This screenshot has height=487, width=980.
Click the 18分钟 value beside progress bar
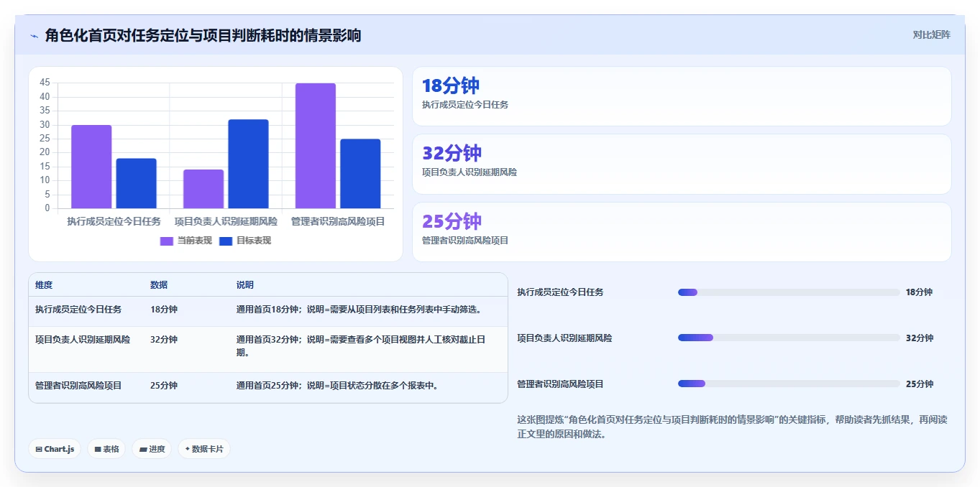[x=920, y=292]
